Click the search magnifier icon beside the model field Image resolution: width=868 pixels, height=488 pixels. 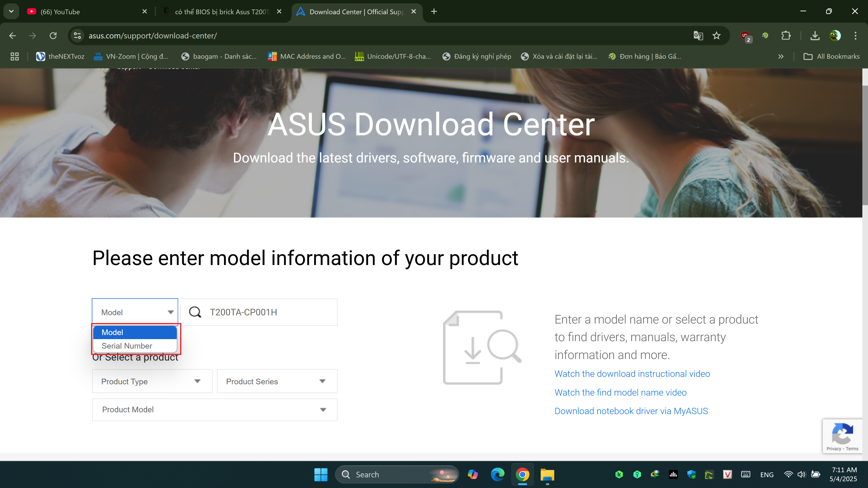(x=195, y=312)
